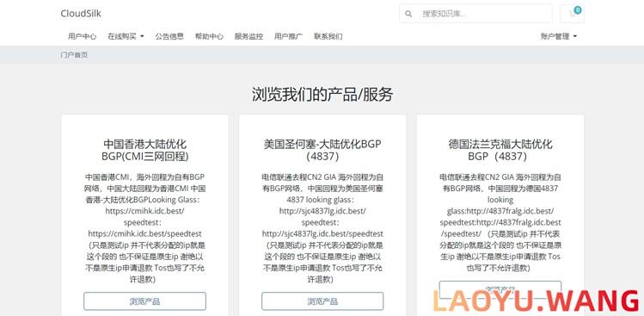
Task: Open the shopping cart icon
Action: click(x=572, y=14)
